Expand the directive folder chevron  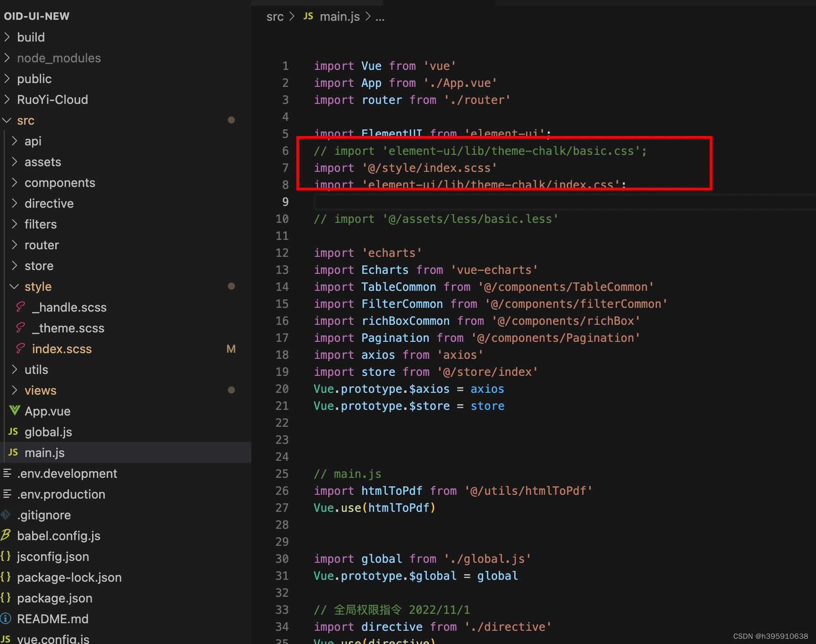(14, 203)
